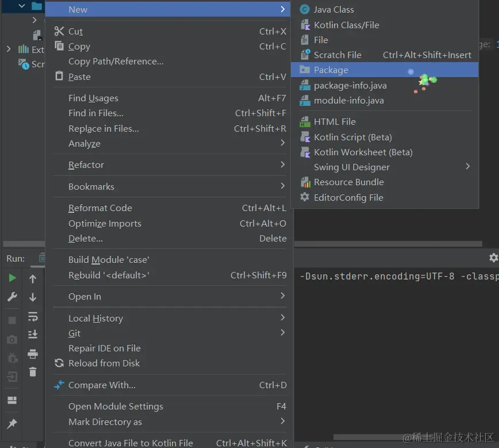Select Delete... menu entry
499x448 pixels.
(170, 238)
